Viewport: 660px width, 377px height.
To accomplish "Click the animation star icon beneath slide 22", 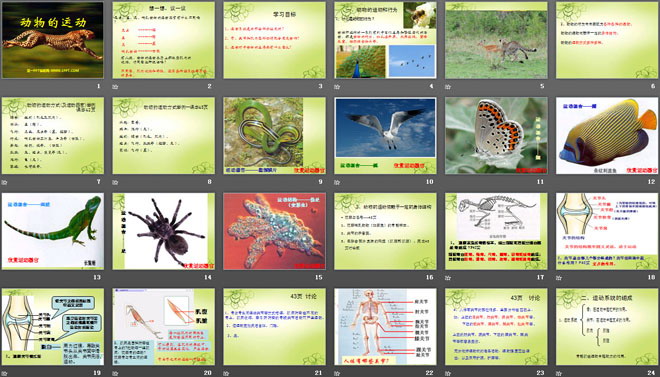I will click(x=337, y=373).
